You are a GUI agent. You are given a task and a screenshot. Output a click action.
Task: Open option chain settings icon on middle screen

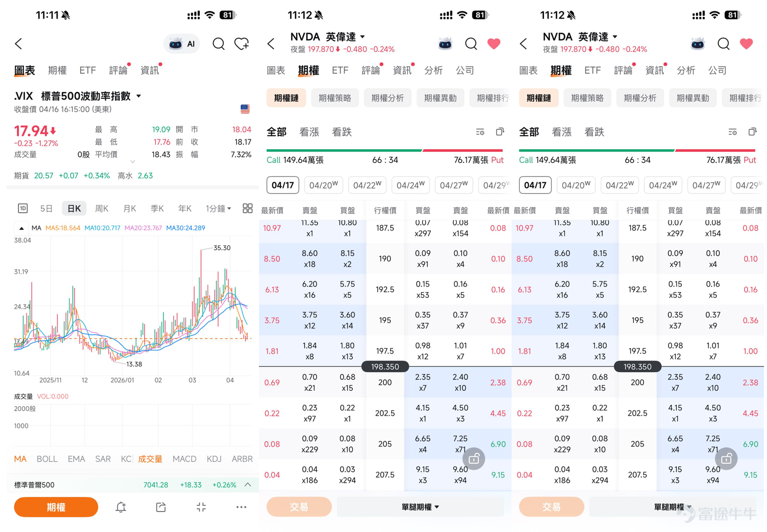click(480, 132)
